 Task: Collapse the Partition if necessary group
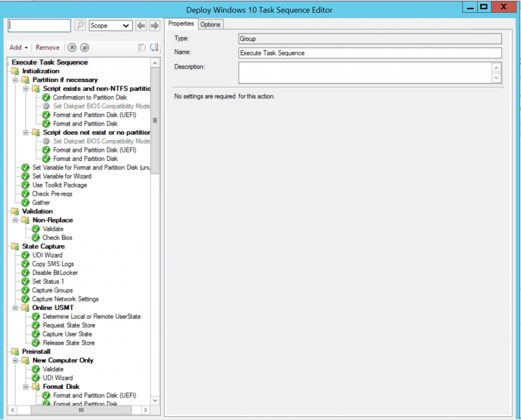click(15, 80)
